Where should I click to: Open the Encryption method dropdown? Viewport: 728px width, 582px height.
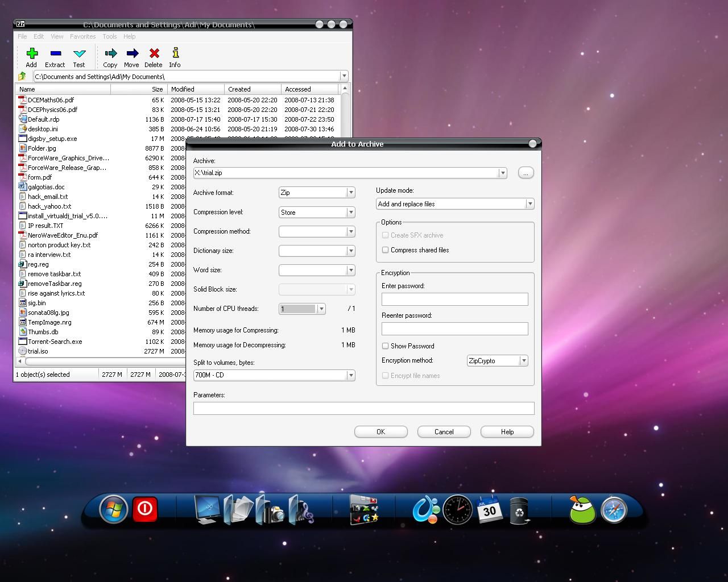coord(523,361)
